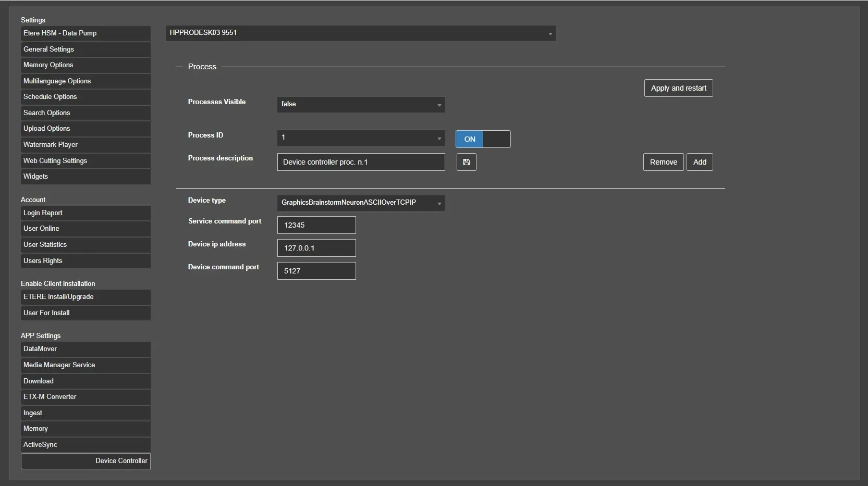Click the Apply and restart button
Viewport: 868px width, 486px height.
click(678, 88)
